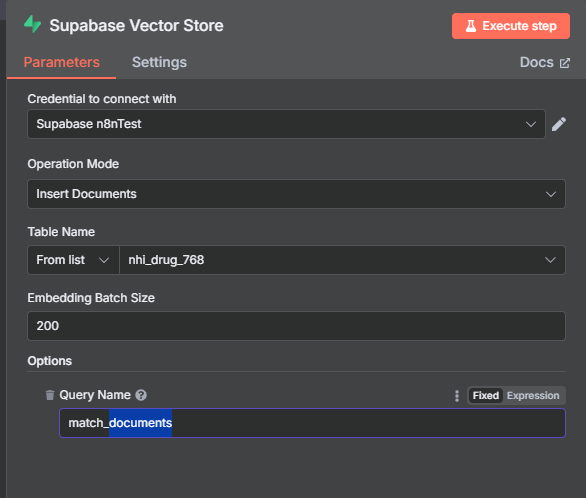Click the Credential to connect with label

click(102, 99)
